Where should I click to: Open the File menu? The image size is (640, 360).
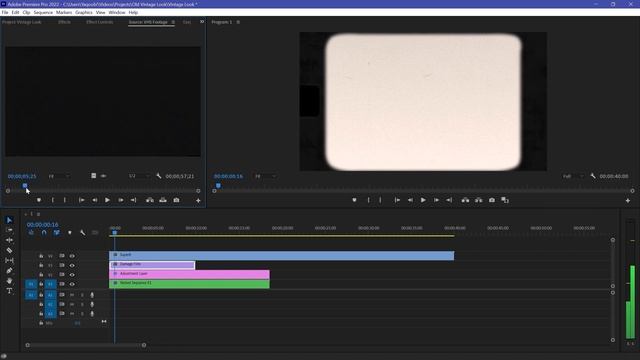[5, 13]
